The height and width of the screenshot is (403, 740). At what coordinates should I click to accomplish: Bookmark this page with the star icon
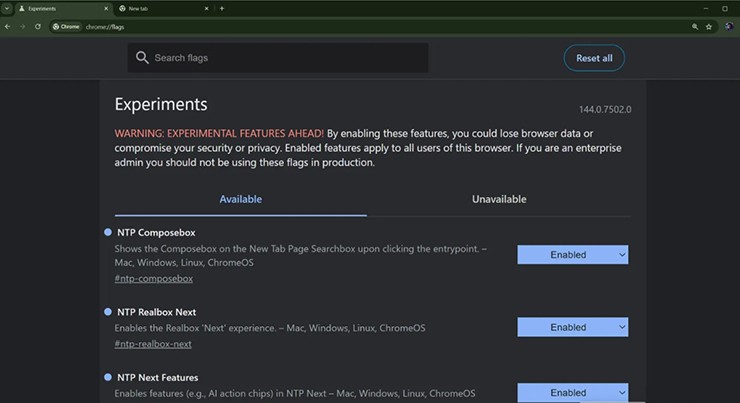point(709,27)
